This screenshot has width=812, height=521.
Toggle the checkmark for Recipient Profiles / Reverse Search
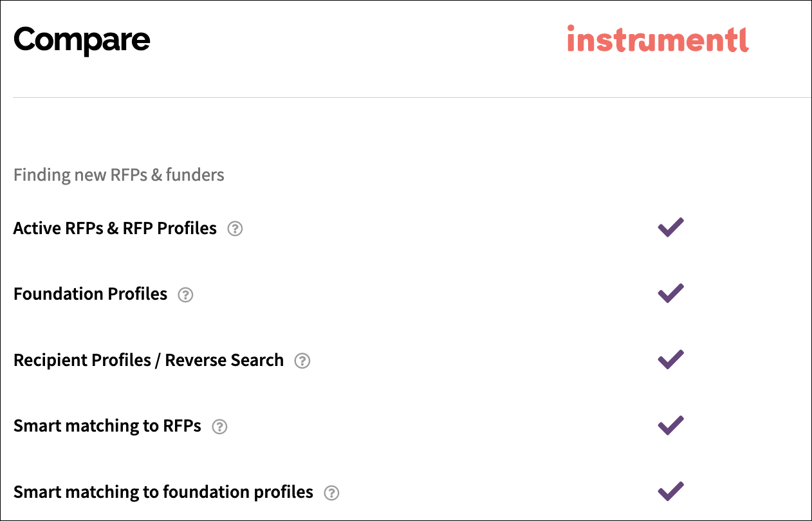670,359
